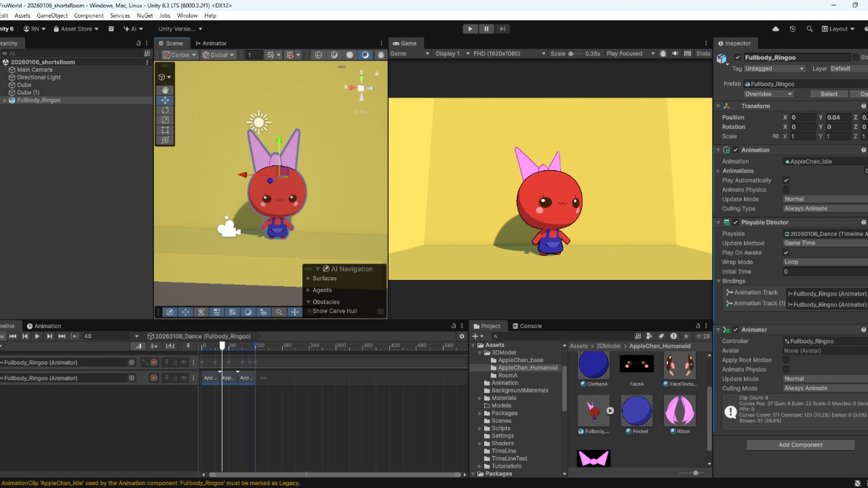868x488 pixels.
Task: Play the Timeline preview
Action: [37, 336]
